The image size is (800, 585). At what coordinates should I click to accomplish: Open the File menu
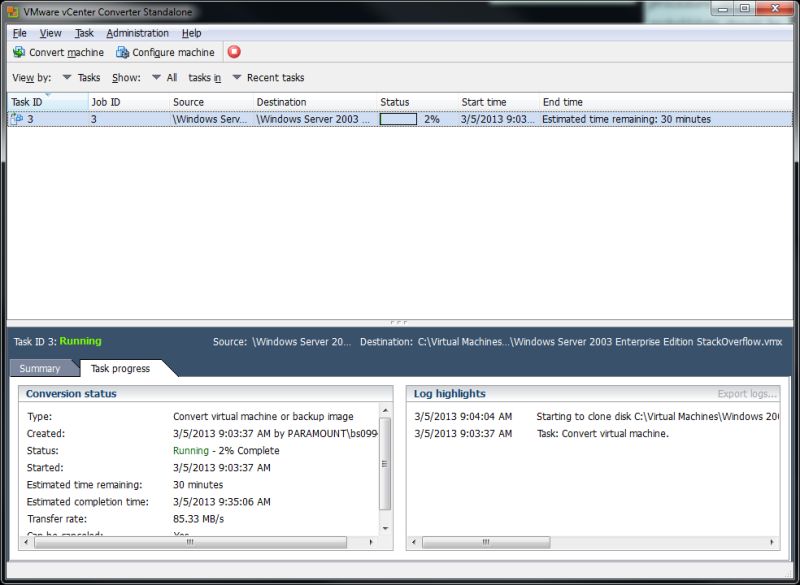(x=18, y=32)
